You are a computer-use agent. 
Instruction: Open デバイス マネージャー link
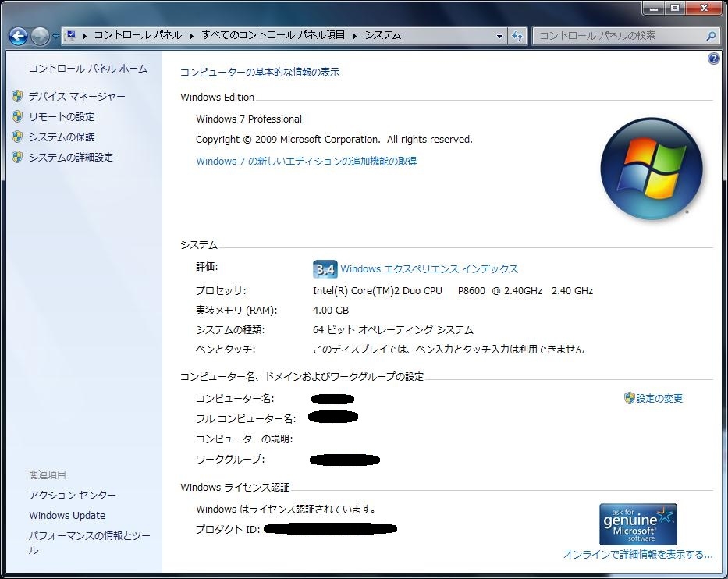coord(76,97)
